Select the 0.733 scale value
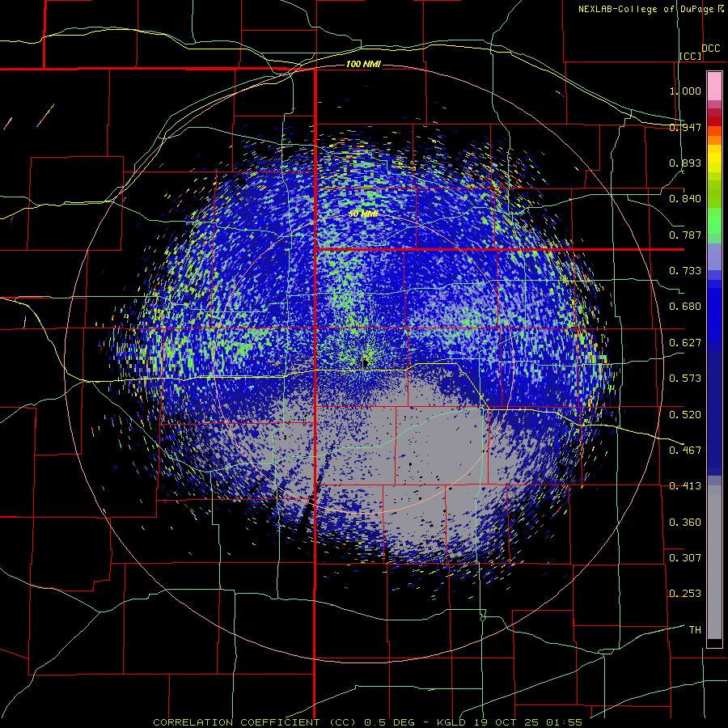 pyautogui.click(x=685, y=271)
